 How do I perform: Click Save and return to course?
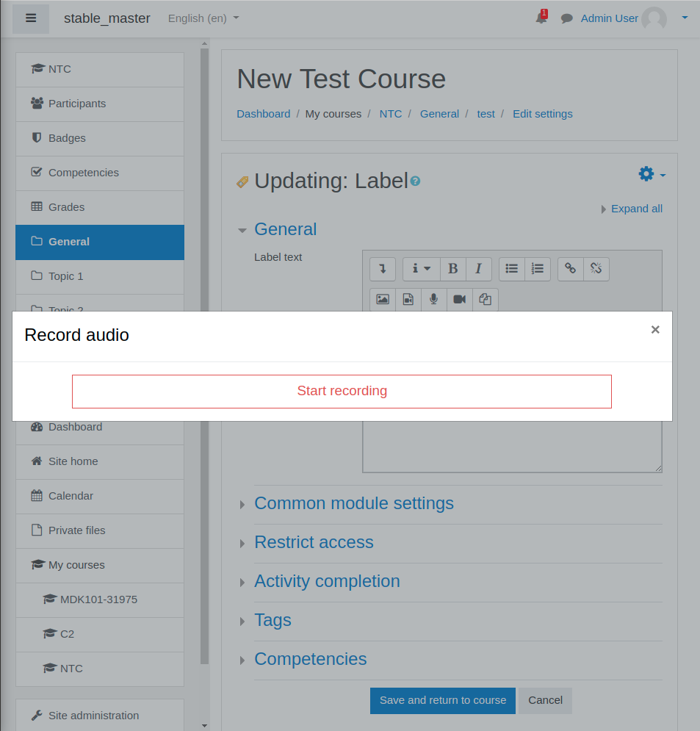[x=443, y=701]
